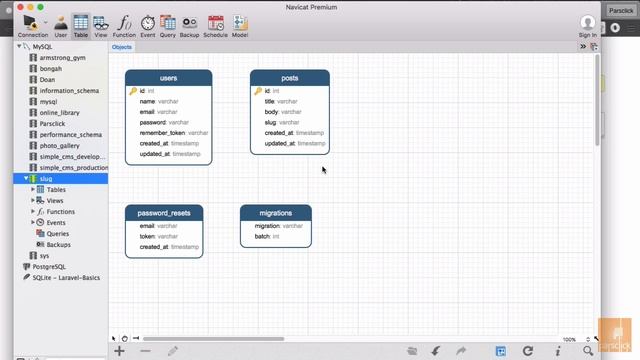Click the double chevron expand icon
This screenshot has height=360, width=640.
pyautogui.click(x=583, y=47)
